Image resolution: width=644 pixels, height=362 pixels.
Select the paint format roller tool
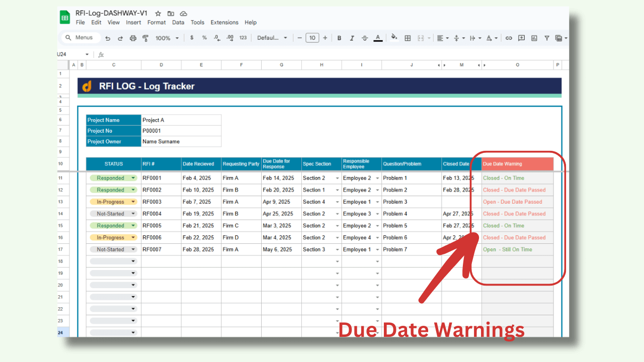[145, 38]
